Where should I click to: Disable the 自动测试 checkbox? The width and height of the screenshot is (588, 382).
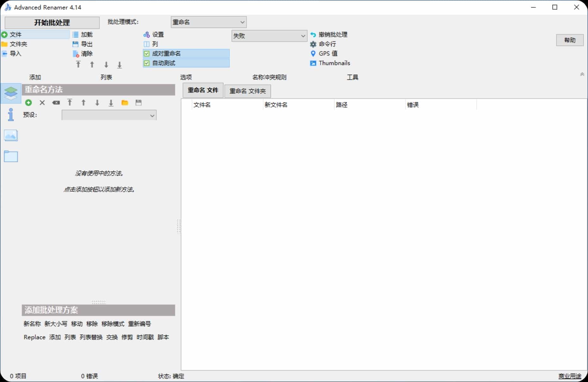[x=146, y=63]
